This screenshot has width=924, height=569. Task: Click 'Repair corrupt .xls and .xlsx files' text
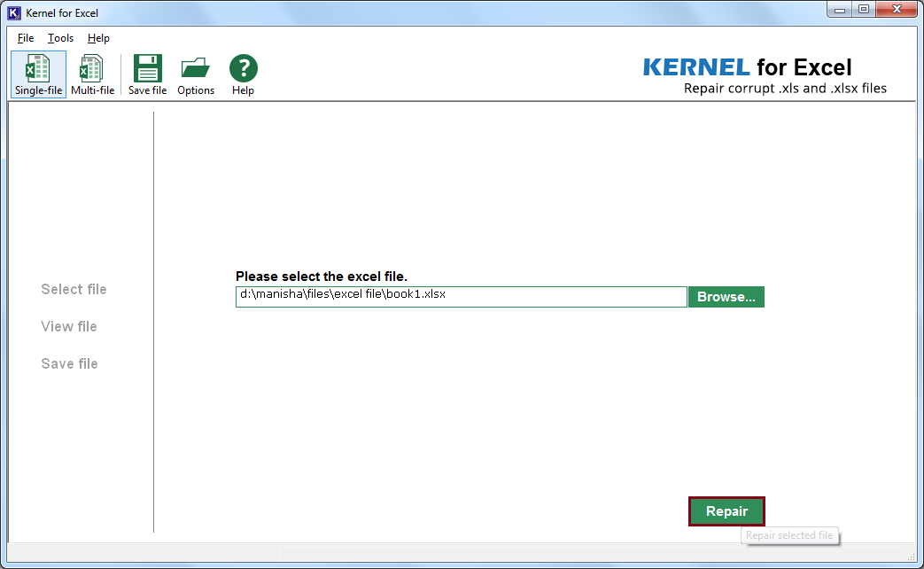tap(785, 89)
